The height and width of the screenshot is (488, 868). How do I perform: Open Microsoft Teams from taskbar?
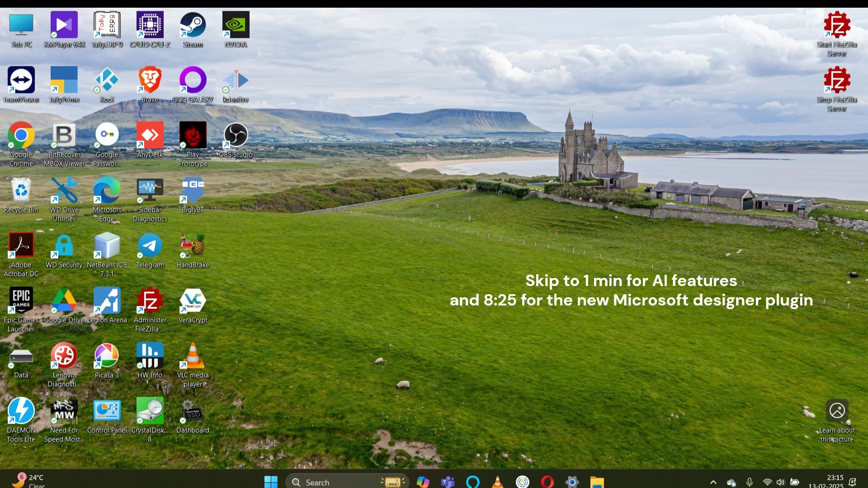(448, 482)
